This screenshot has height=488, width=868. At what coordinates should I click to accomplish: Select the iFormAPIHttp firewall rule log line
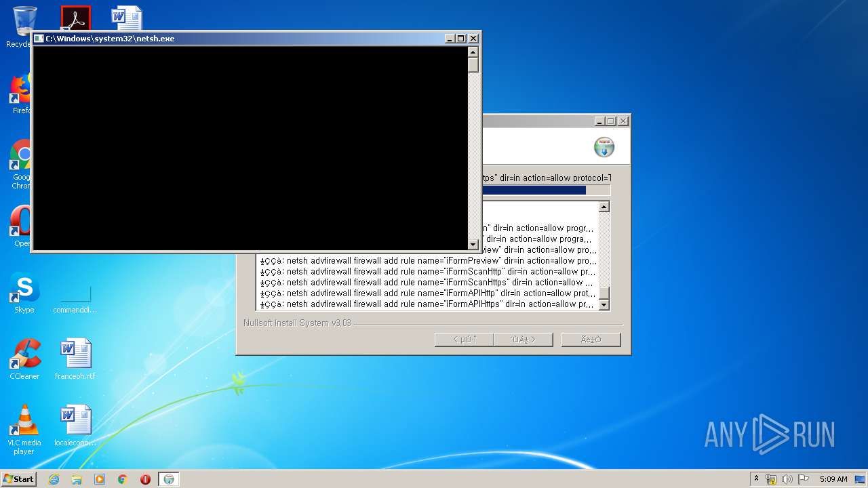428,293
